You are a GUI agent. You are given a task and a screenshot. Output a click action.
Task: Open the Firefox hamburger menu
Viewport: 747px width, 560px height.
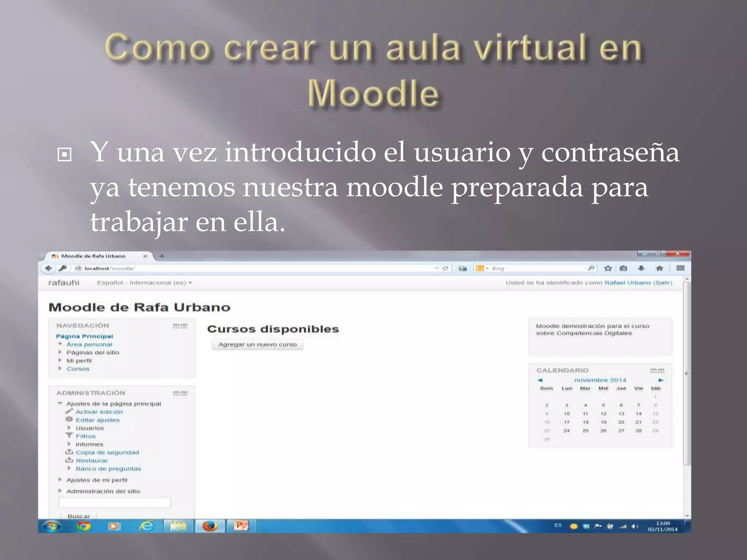(680, 268)
